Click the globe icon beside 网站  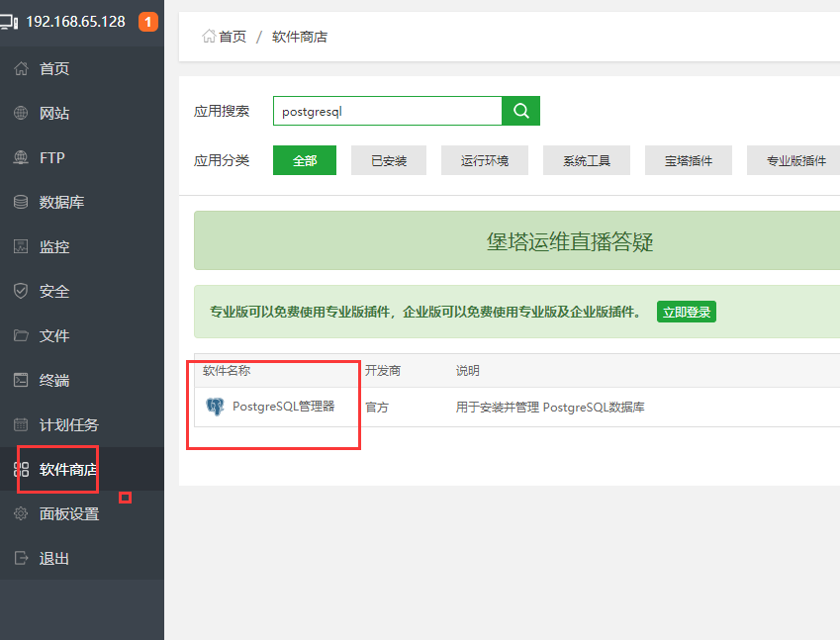coord(21,113)
